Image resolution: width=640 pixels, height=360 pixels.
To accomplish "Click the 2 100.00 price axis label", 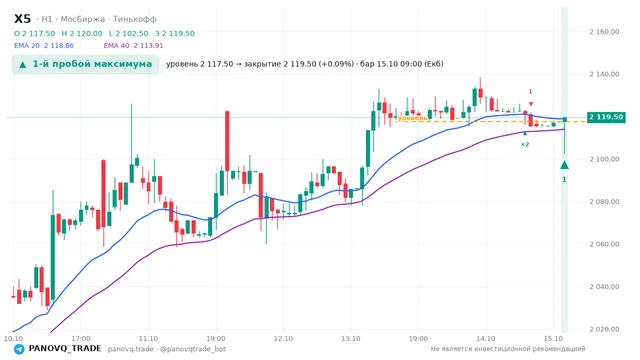I will pyautogui.click(x=604, y=159).
